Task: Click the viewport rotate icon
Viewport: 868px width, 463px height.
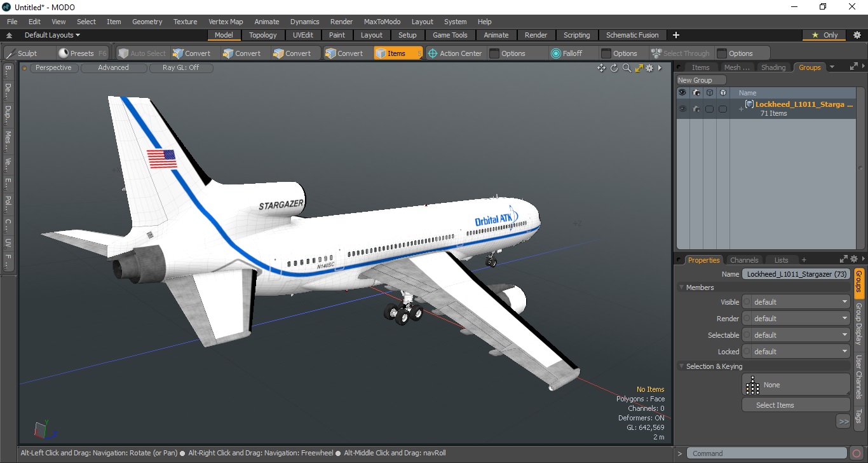Action: (x=614, y=68)
